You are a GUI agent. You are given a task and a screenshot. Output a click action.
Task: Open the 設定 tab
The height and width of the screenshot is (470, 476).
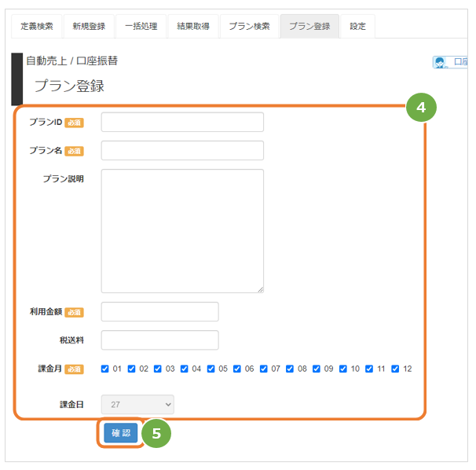357,26
